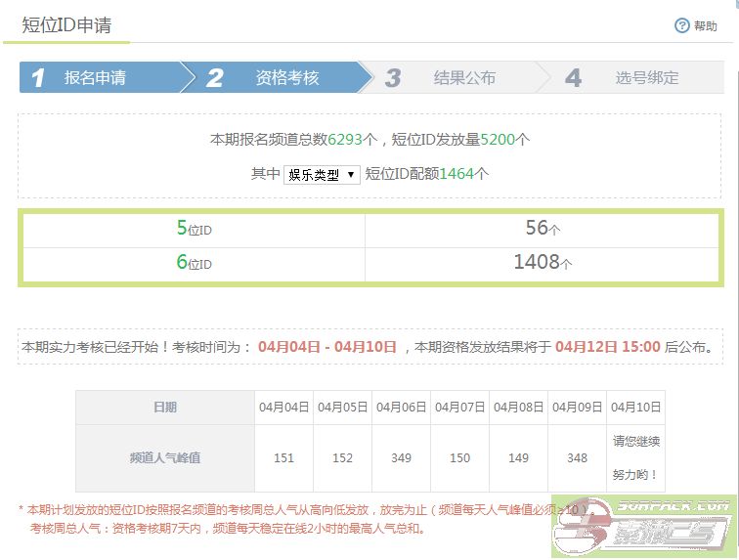The width and height of the screenshot is (739, 560).
Task: Click the assessment period 04月04日 - 04月10日
Action: pyautogui.click(x=327, y=347)
